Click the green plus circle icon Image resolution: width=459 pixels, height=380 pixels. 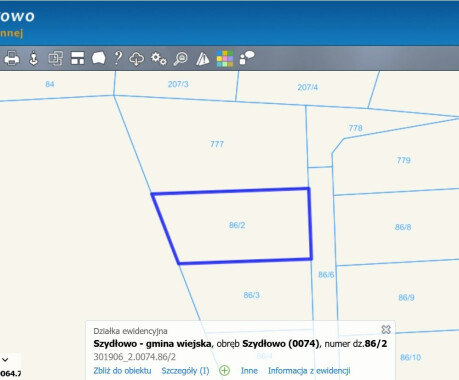(x=225, y=371)
